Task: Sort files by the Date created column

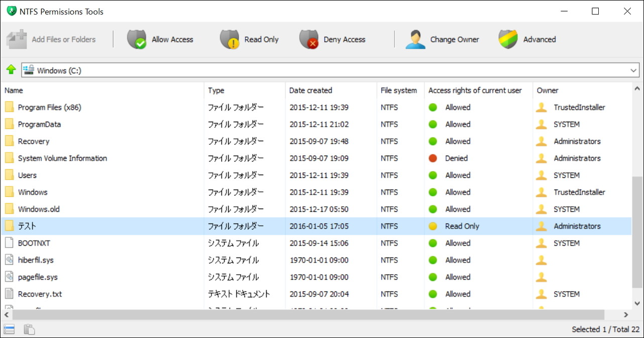Action: [x=309, y=91]
